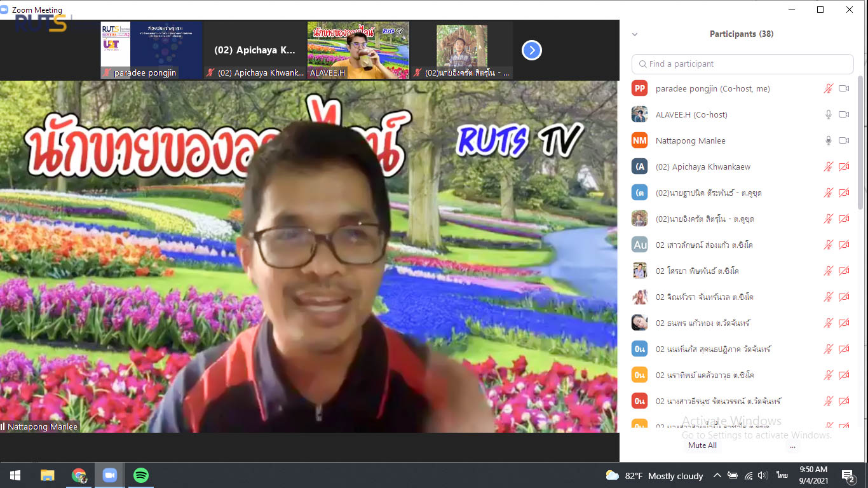Click muted mic icon for 02 จิณห์วรา
This screenshot has width=868, height=488.
point(828,297)
